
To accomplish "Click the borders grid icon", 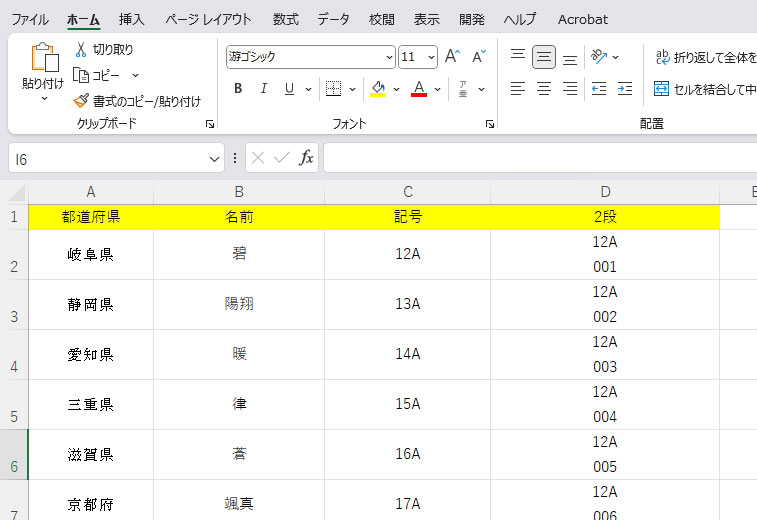I will [334, 89].
